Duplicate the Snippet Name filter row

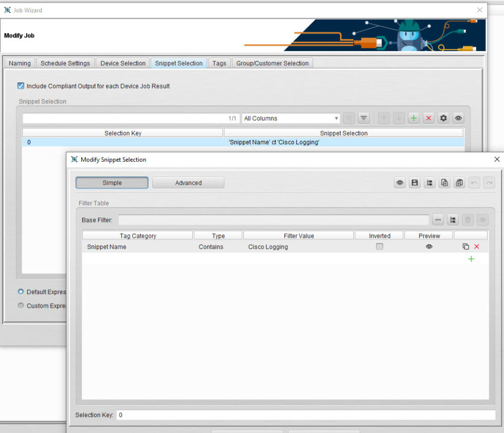coord(465,247)
